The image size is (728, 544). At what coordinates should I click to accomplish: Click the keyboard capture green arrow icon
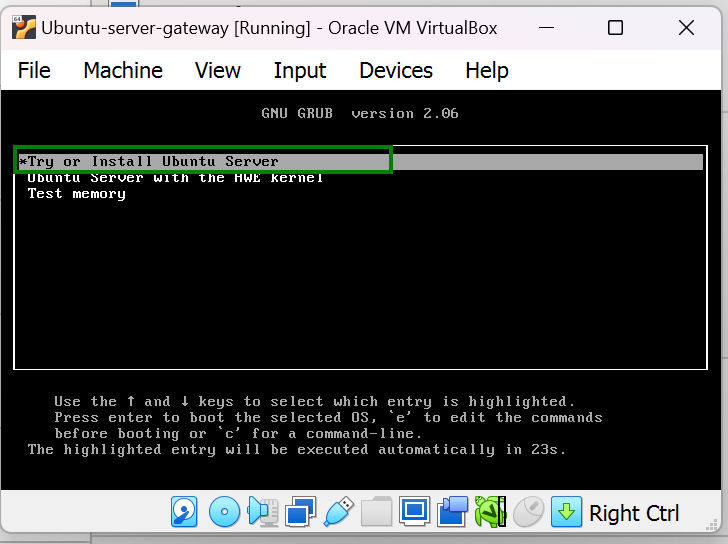pos(566,512)
